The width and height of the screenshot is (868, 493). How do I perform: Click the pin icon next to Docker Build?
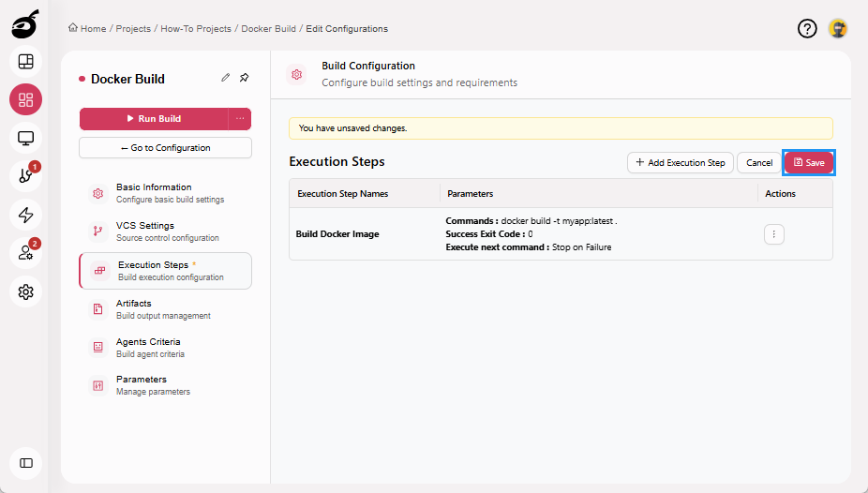(x=244, y=78)
